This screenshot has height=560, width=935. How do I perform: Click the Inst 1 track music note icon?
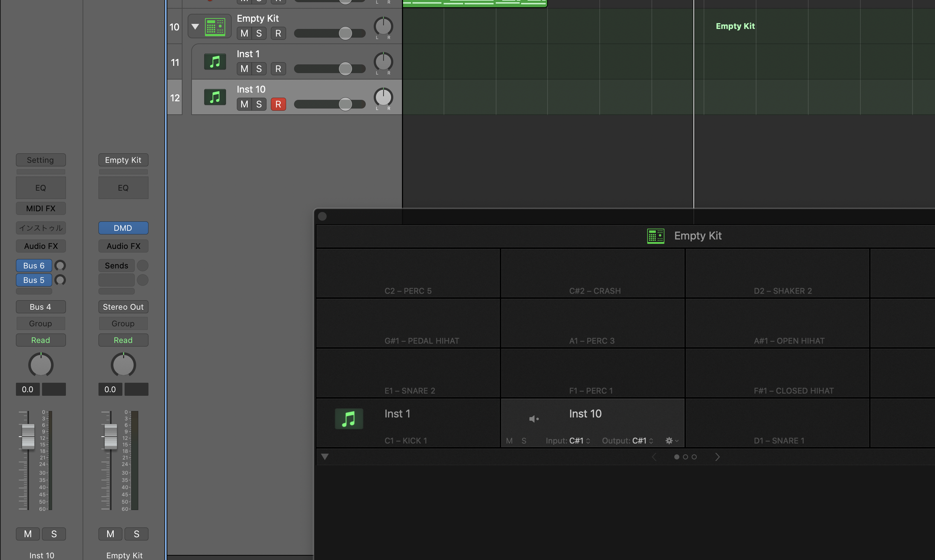pos(215,62)
